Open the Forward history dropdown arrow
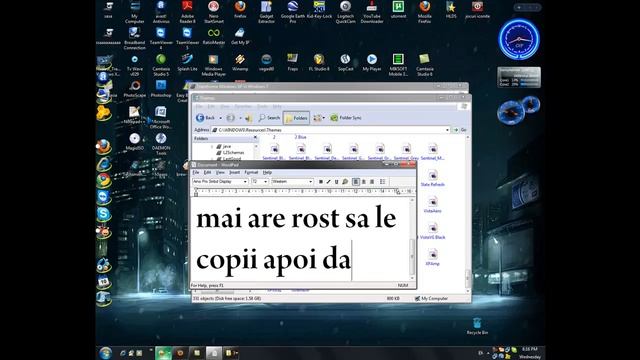 240,118
